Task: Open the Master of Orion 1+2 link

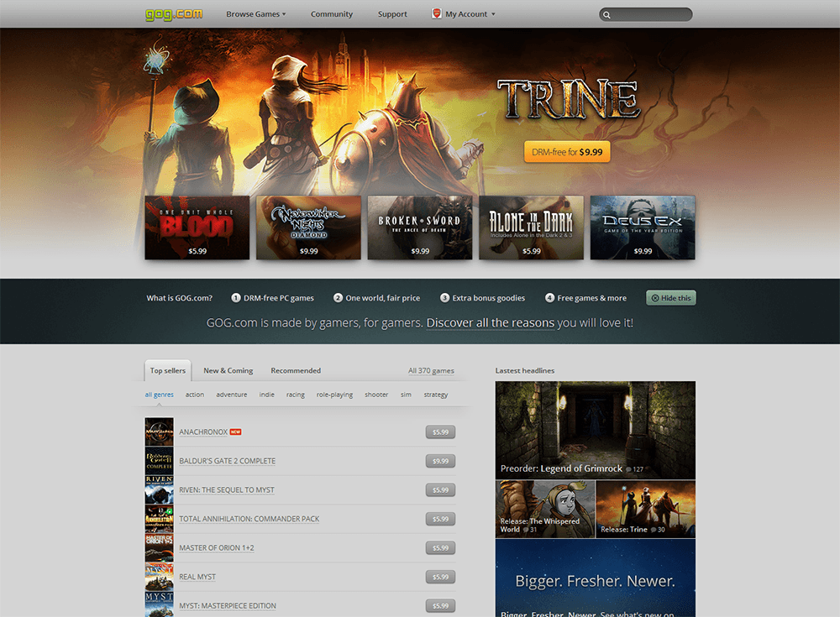Action: (217, 548)
